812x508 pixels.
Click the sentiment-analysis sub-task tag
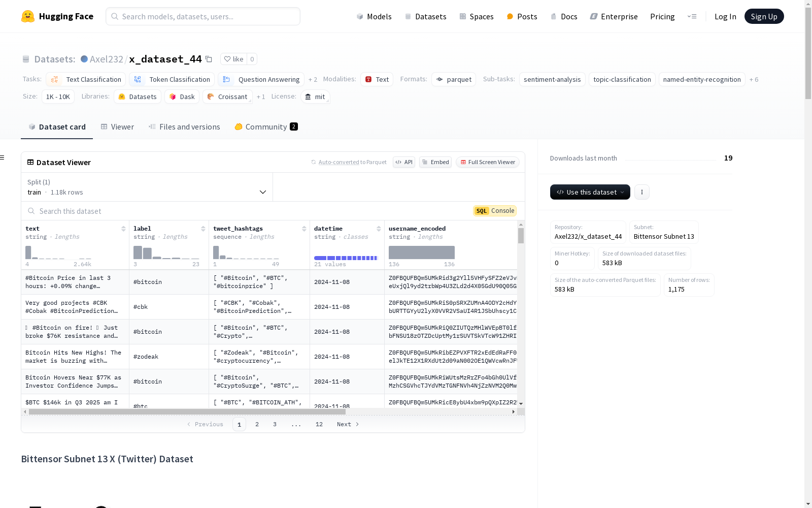(x=552, y=80)
